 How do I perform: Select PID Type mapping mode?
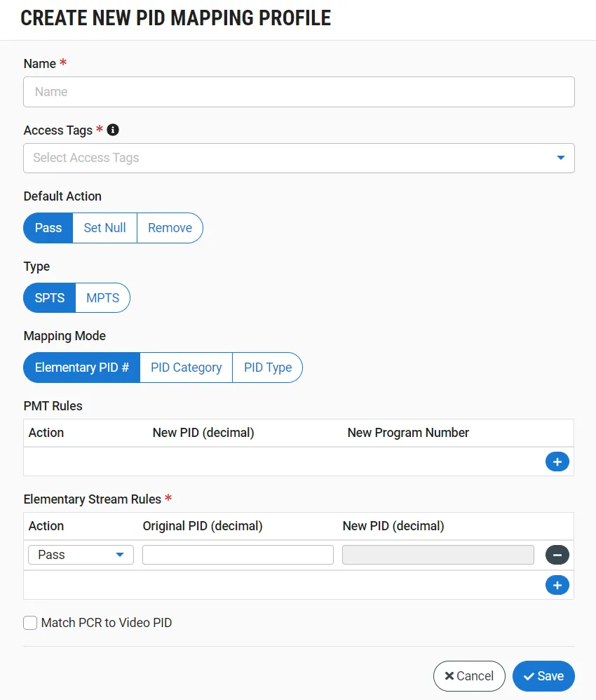pos(268,368)
